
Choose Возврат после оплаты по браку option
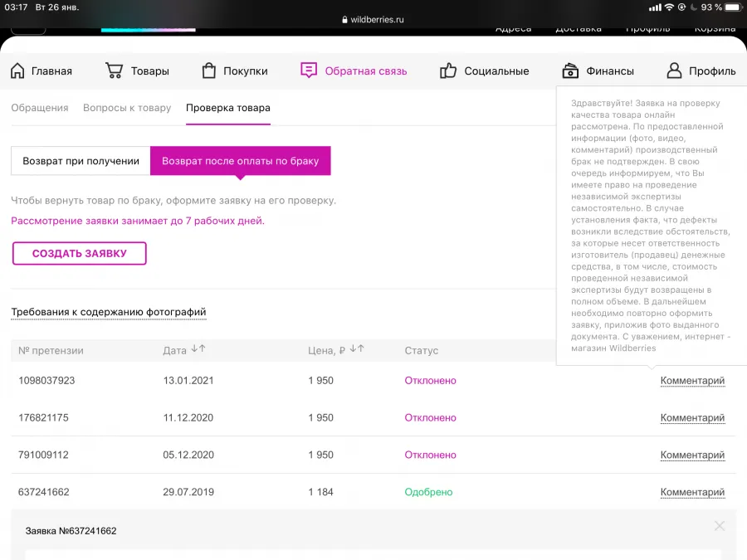pyautogui.click(x=240, y=161)
